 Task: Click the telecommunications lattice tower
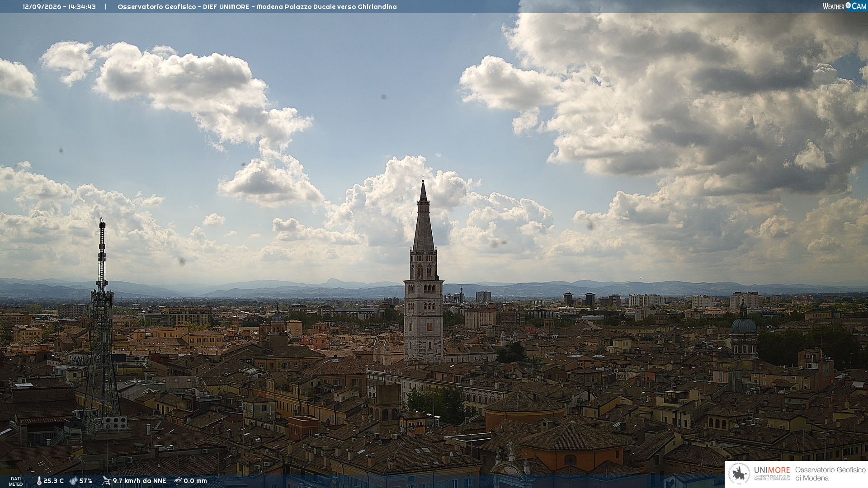[102, 325]
